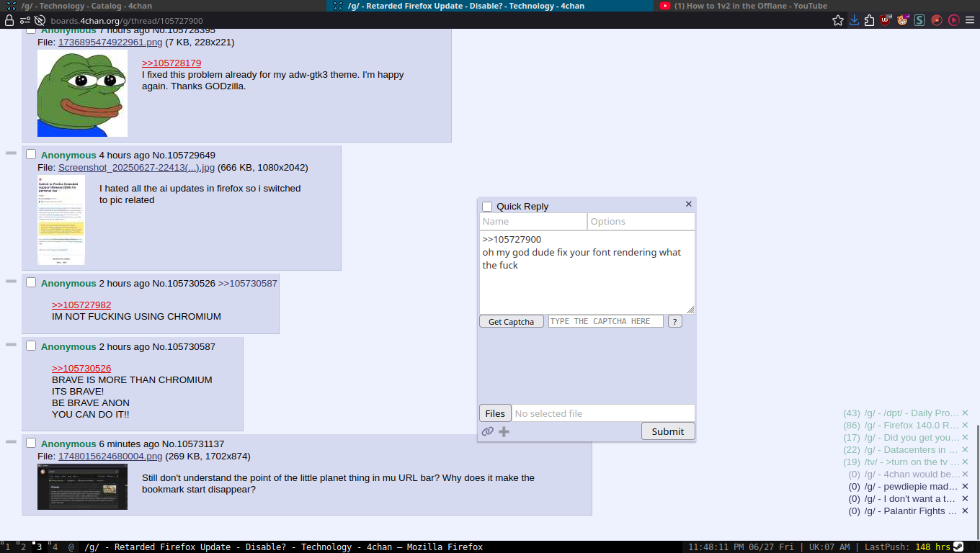Open the 1748015624680004.png file link
Screen dimensions: 980x553
tap(110, 457)
